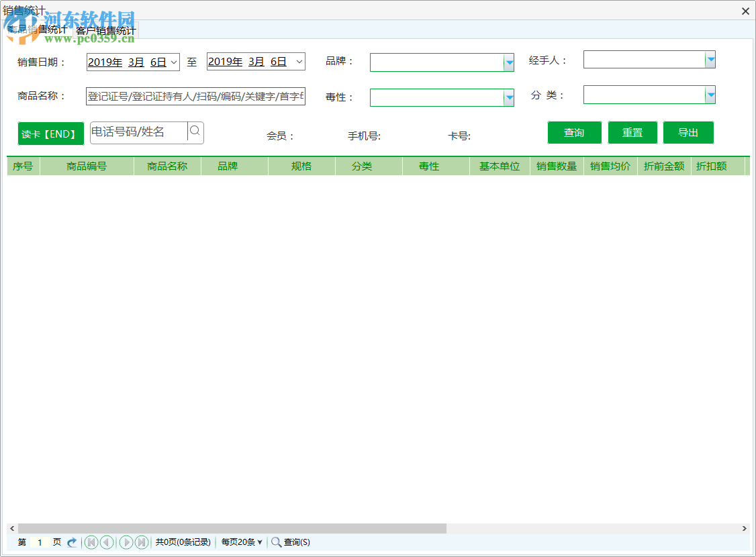Close the 销售统计 window
Screen dimensions: 756x557
point(745,11)
